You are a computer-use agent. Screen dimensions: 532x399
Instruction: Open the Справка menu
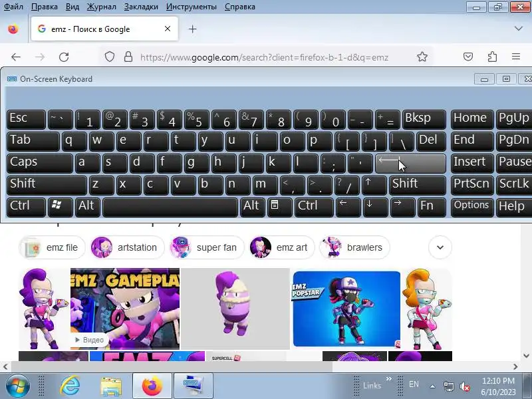(x=239, y=7)
